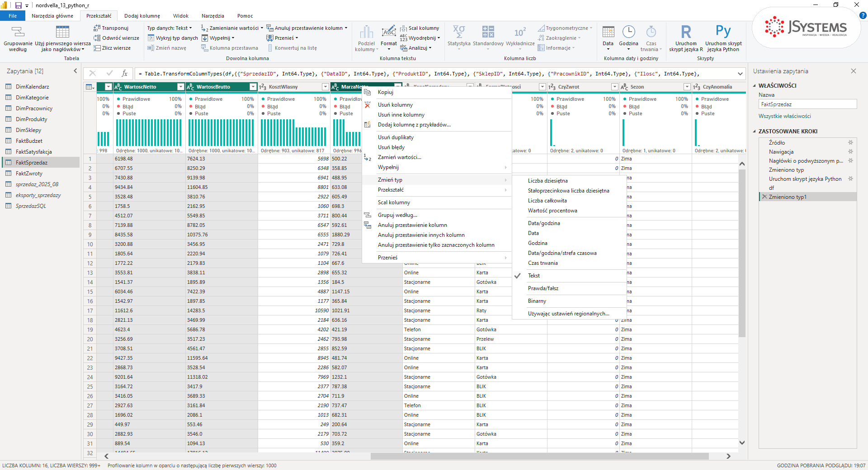
Task: Switch to Dodaj kolumnę tab
Action: click(x=142, y=16)
